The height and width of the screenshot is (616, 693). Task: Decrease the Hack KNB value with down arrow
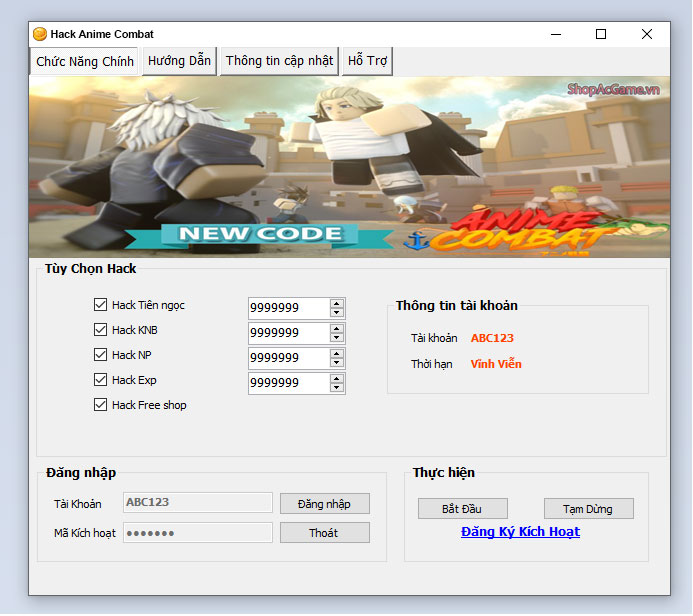pyautogui.click(x=337, y=338)
